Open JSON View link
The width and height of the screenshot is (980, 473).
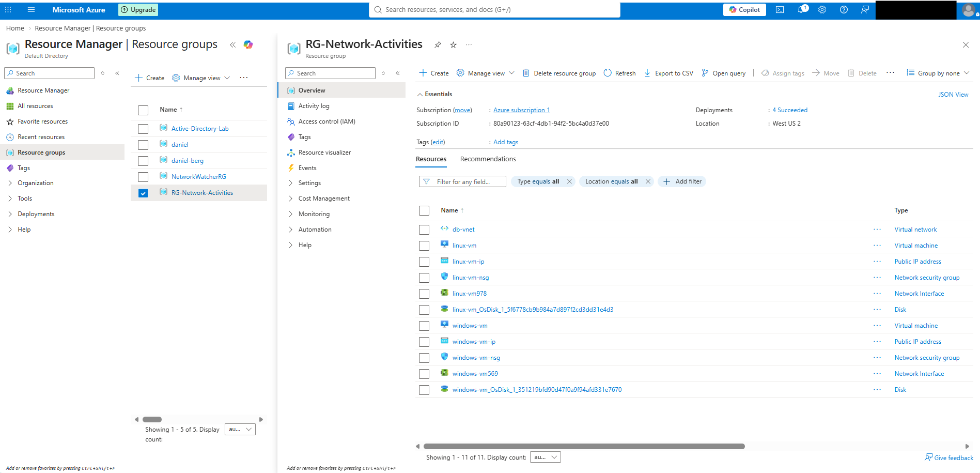pos(953,95)
